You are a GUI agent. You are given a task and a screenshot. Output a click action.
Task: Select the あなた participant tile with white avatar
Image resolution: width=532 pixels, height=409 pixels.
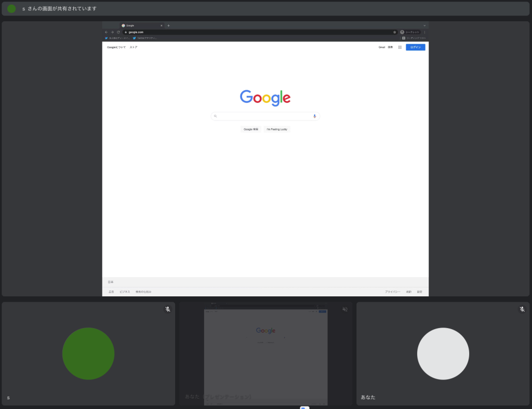[443, 354]
